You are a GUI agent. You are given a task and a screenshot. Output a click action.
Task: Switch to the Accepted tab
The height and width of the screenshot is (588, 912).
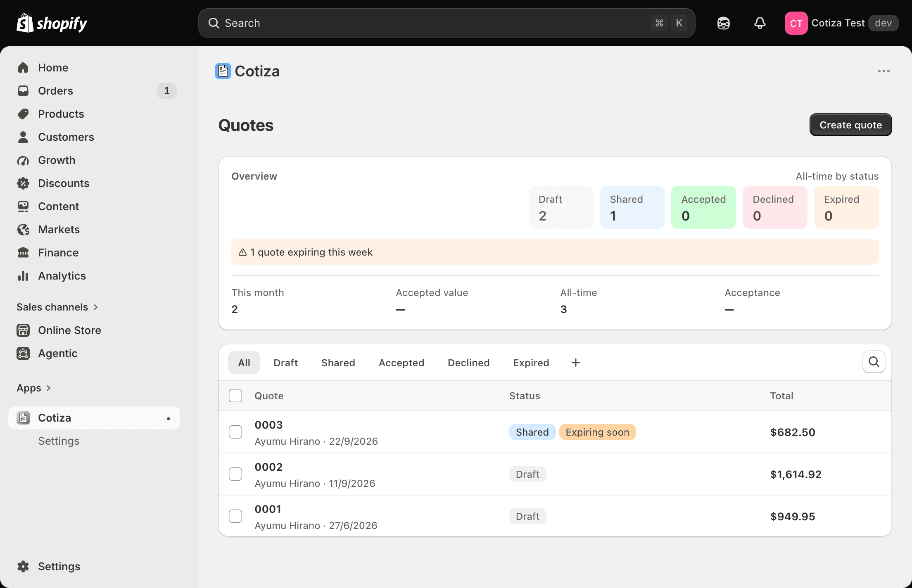tap(401, 363)
